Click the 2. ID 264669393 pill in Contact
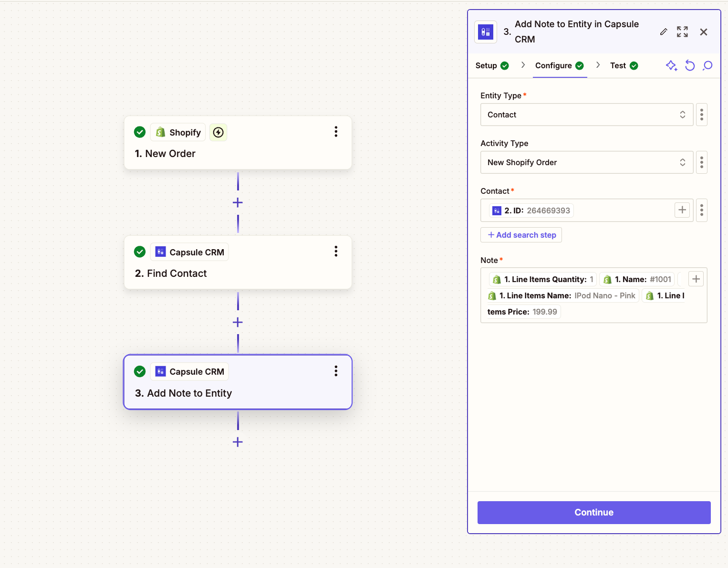Screen dimensions: 728x568 click(531, 210)
